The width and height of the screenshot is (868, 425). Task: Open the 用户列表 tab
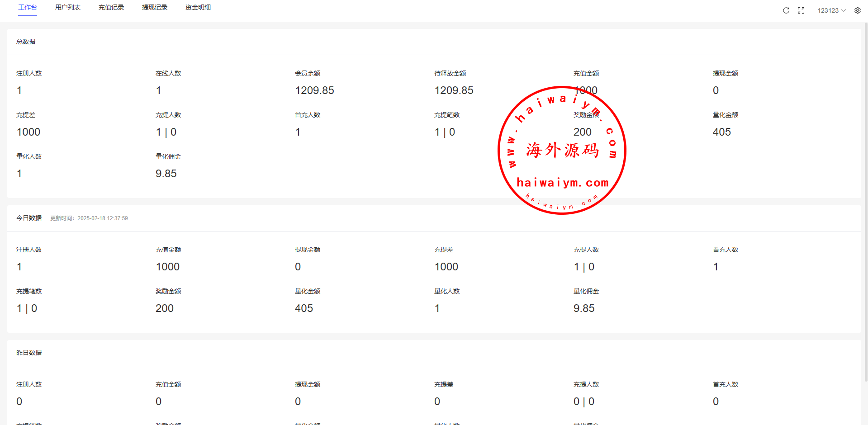pyautogui.click(x=68, y=8)
